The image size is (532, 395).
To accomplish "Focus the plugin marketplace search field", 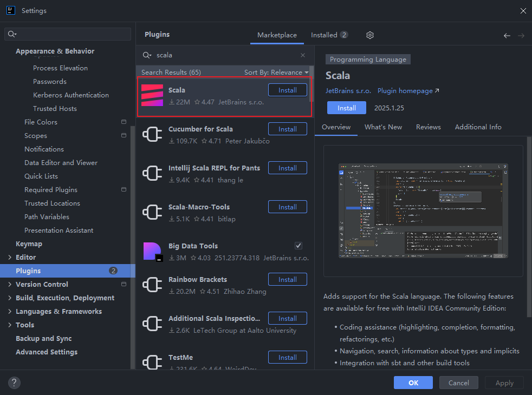I will [225, 55].
